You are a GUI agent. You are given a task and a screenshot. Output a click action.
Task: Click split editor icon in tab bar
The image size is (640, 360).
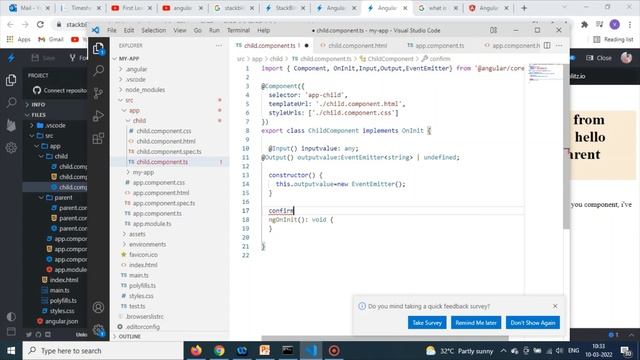547,45
